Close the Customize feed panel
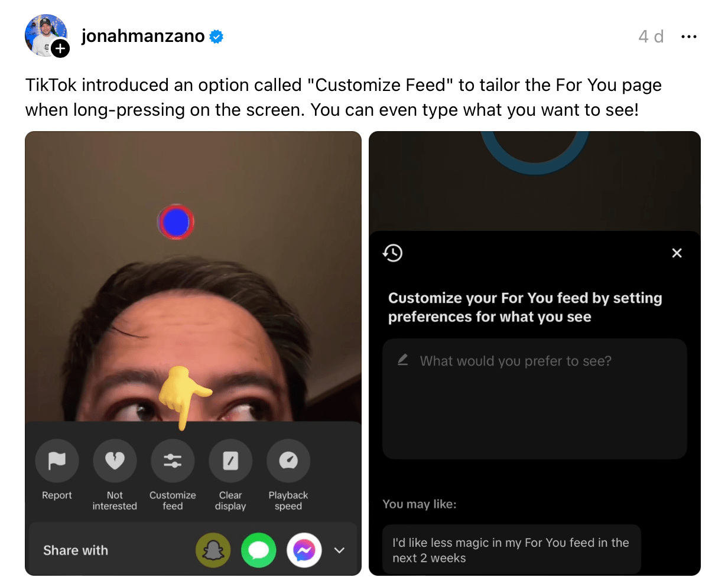Image resolution: width=728 pixels, height=587 pixels. [677, 253]
